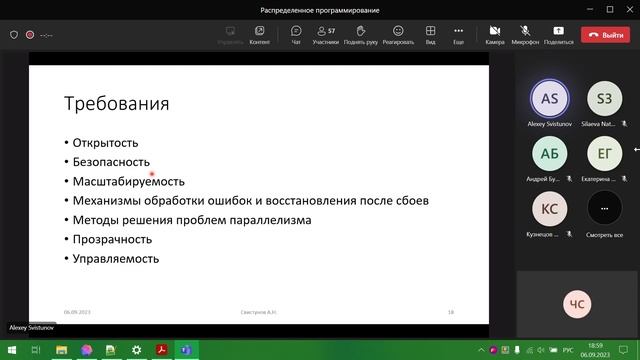This screenshot has height=360, width=640.
Task: Select the ЧС self-view avatar
Action: pyautogui.click(x=577, y=304)
